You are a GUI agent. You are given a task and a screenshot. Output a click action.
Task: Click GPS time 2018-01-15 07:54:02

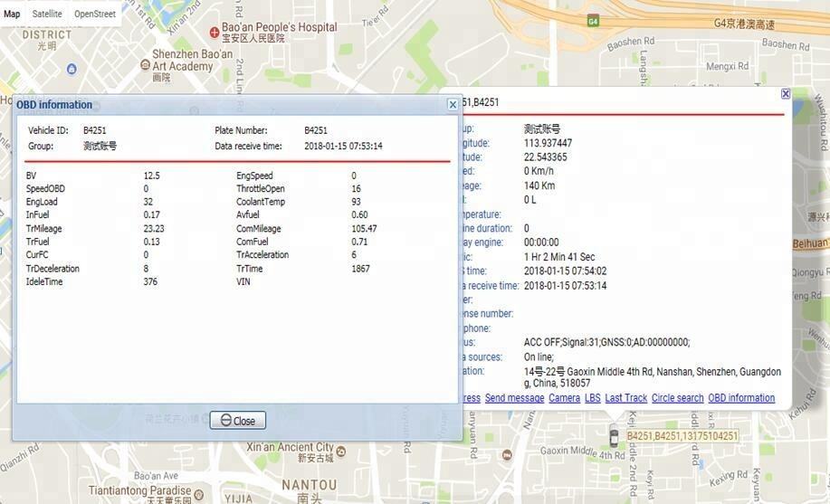coord(566,271)
